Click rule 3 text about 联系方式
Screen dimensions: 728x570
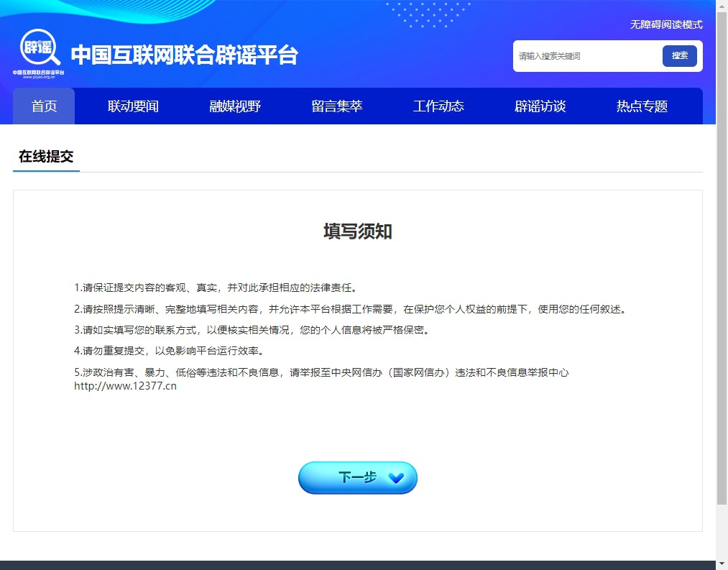point(254,330)
